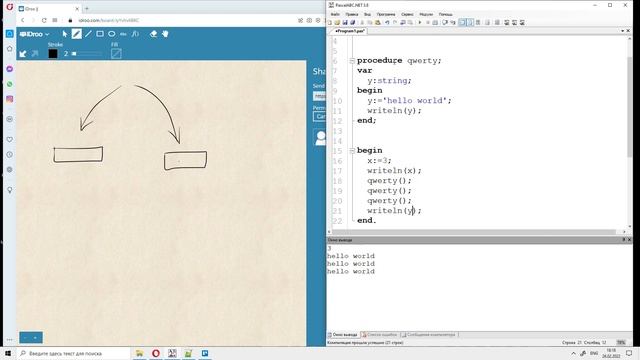Click the open file icon in PascalABC
The width and height of the screenshot is (640, 360).
point(337,22)
